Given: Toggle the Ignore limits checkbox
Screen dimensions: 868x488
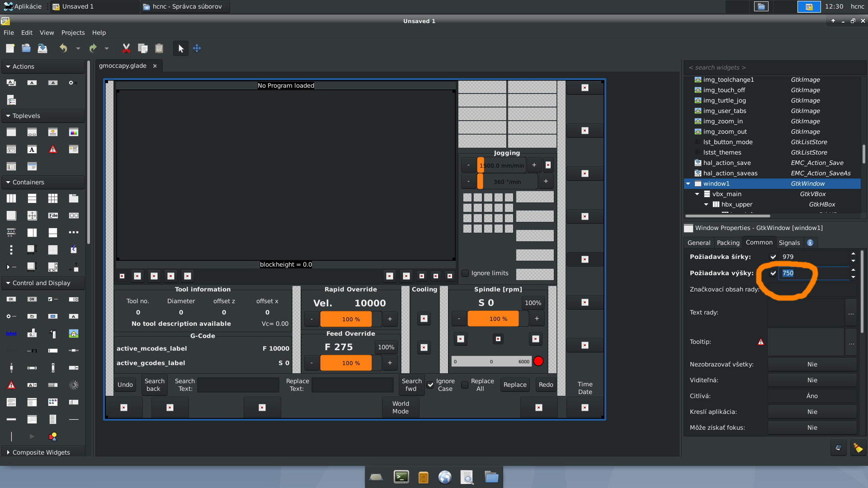Looking at the screenshot, I should coord(465,273).
